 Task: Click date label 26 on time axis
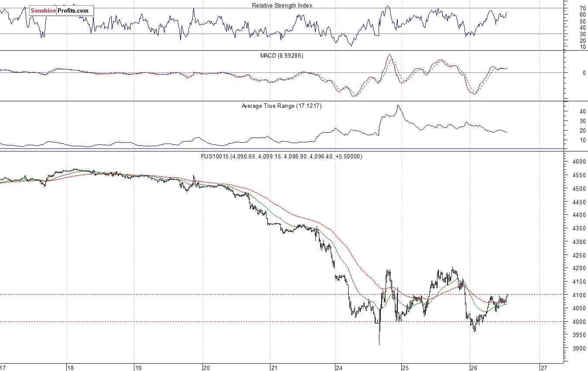(x=475, y=368)
